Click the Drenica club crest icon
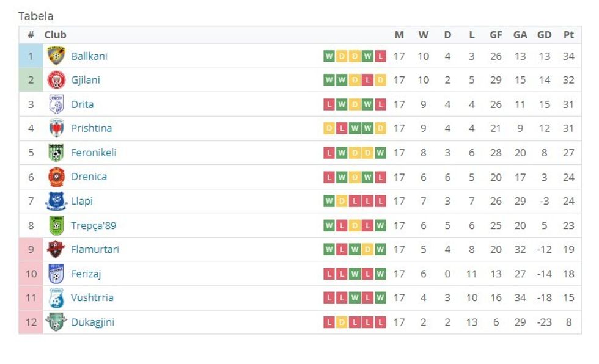The image size is (599, 364). pos(56,177)
